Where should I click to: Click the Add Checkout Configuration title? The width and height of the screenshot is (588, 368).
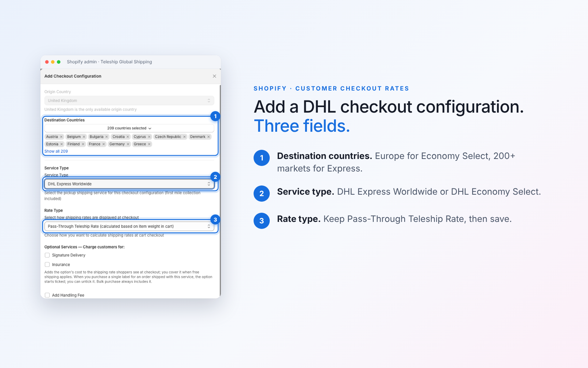[x=73, y=76]
